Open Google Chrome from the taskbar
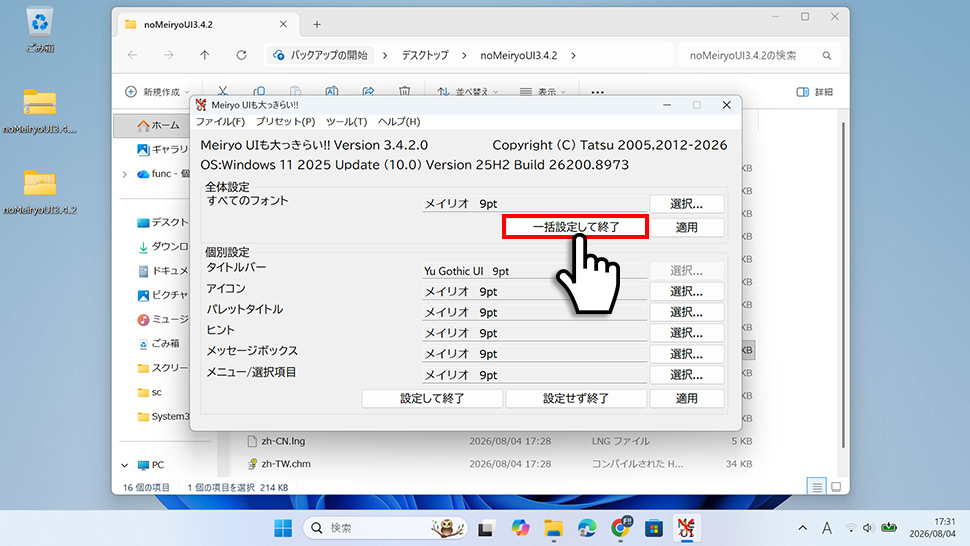This screenshot has height=546, width=970. click(x=620, y=528)
